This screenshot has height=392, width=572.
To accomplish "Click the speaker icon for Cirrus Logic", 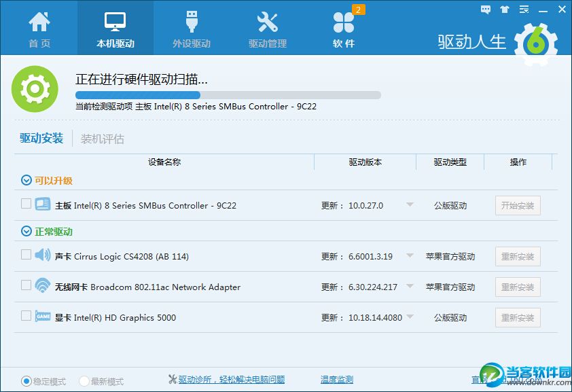I will pos(43,255).
